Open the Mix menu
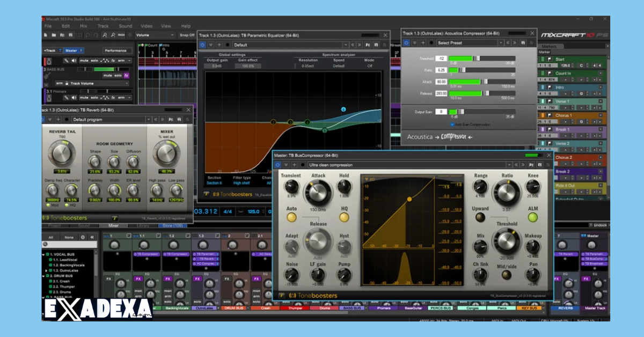The height and width of the screenshot is (337, 644). pos(84,26)
